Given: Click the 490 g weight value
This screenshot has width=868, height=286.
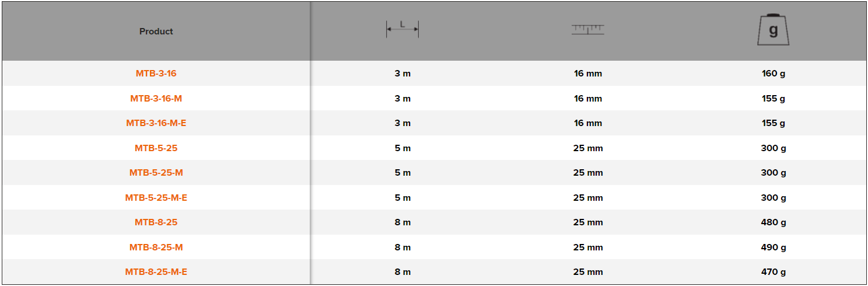Looking at the screenshot, I should (x=773, y=247).
